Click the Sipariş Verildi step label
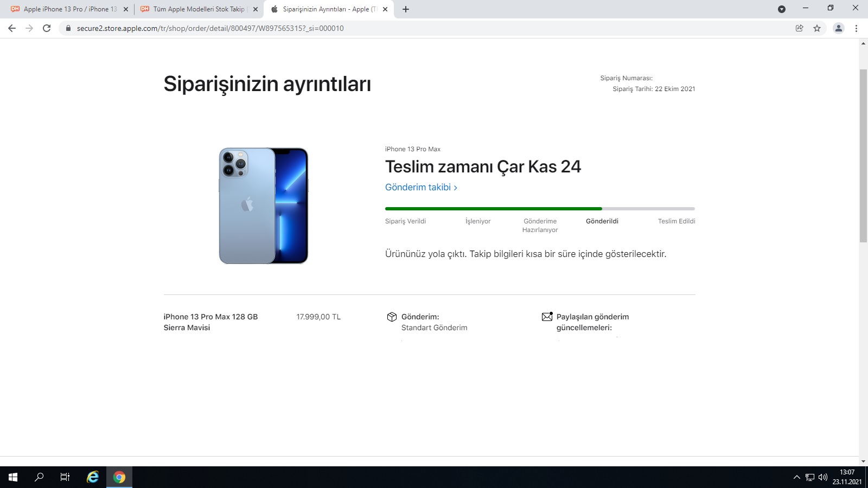868x488 pixels. [405, 221]
